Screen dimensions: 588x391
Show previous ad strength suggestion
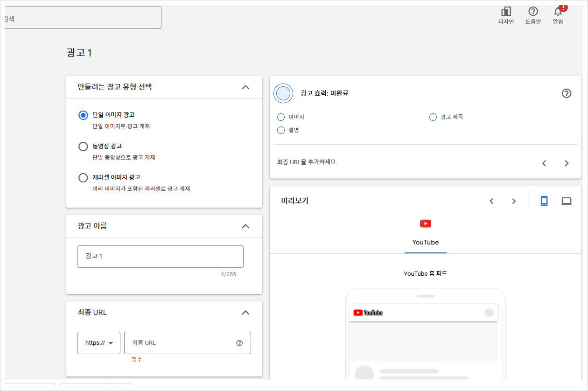[x=544, y=163]
